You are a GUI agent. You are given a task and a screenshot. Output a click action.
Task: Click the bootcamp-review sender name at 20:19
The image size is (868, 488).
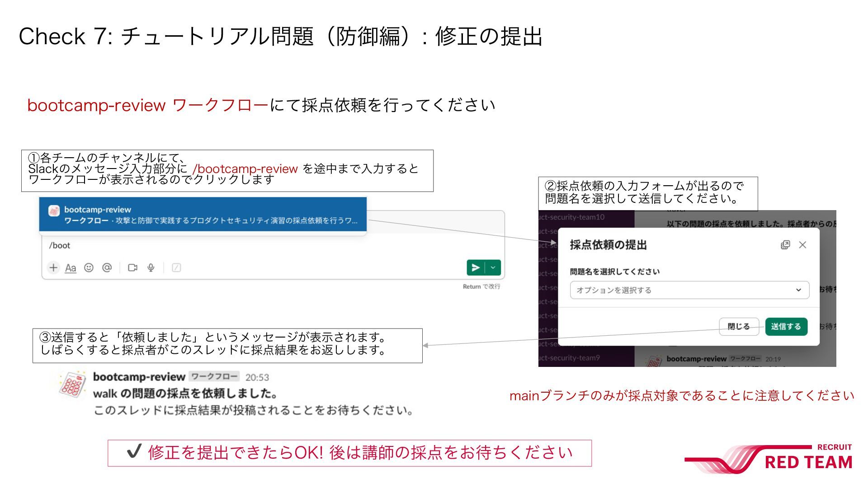697,359
